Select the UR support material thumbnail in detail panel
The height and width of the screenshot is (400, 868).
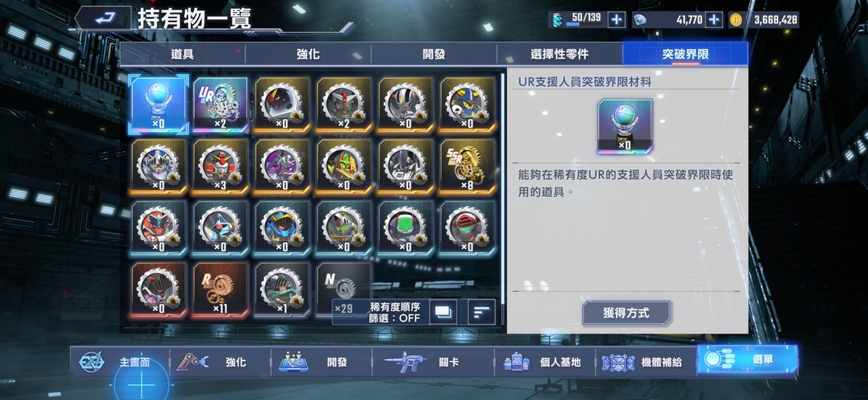[624, 128]
